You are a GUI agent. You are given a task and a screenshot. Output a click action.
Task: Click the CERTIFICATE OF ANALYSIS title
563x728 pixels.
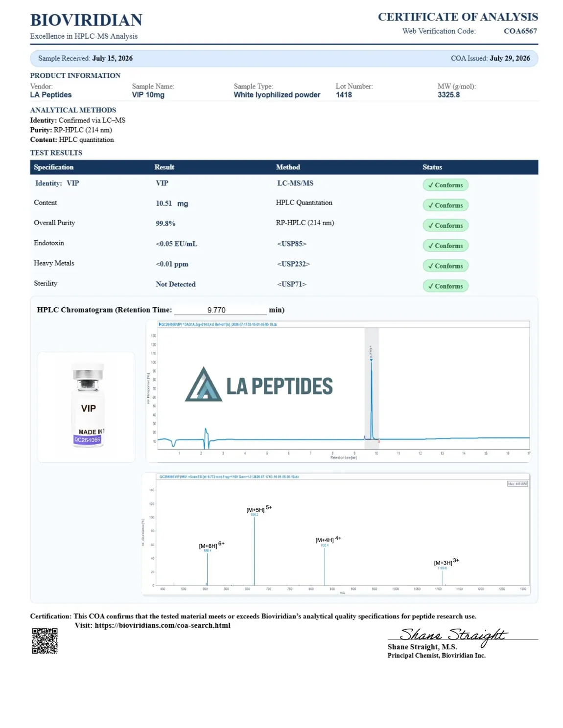[458, 17]
